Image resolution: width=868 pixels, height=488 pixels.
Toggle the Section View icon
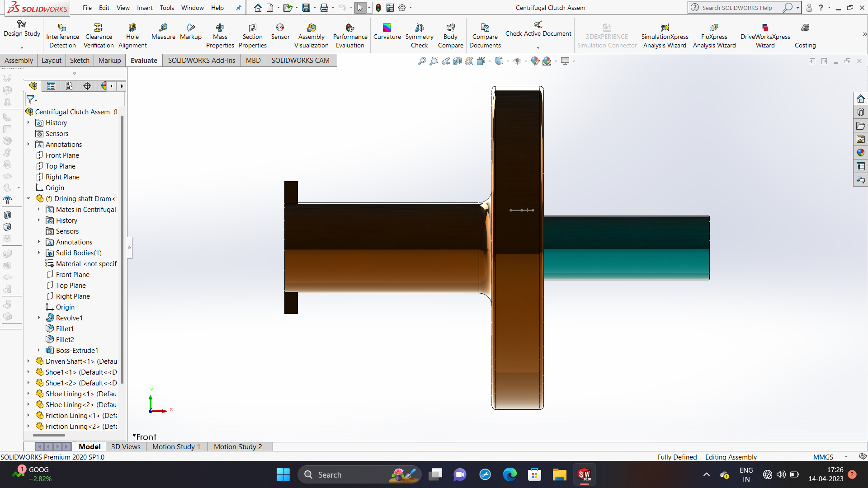point(458,61)
